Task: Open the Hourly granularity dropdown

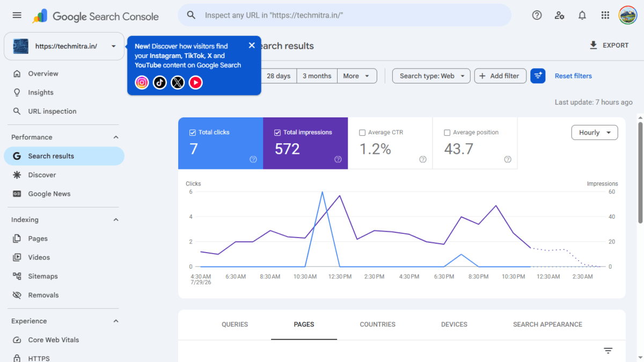Action: click(595, 132)
